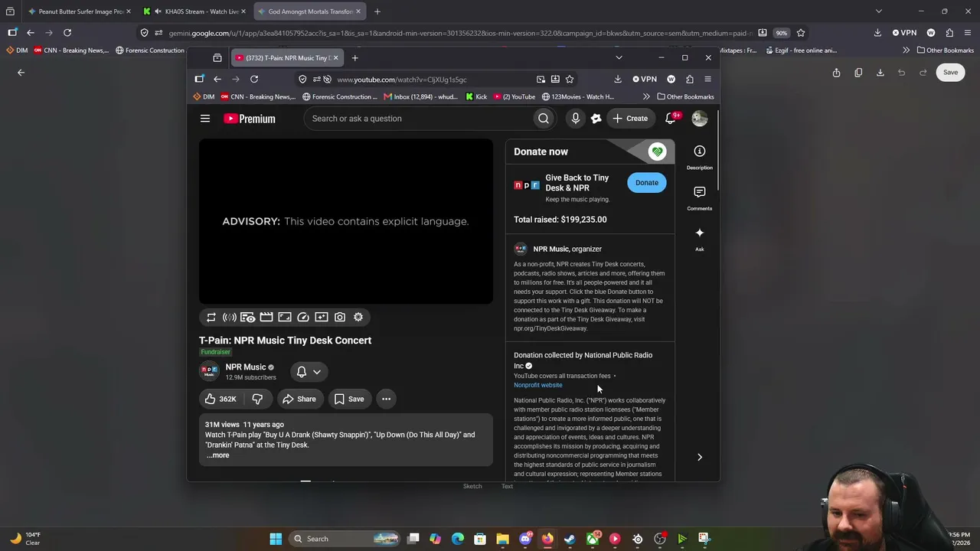Reload the YouTube page
The width and height of the screenshot is (980, 551).
(x=254, y=79)
